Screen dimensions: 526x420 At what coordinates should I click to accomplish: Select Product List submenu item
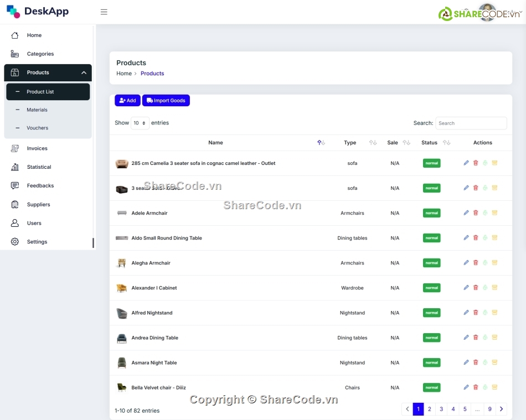pos(48,92)
